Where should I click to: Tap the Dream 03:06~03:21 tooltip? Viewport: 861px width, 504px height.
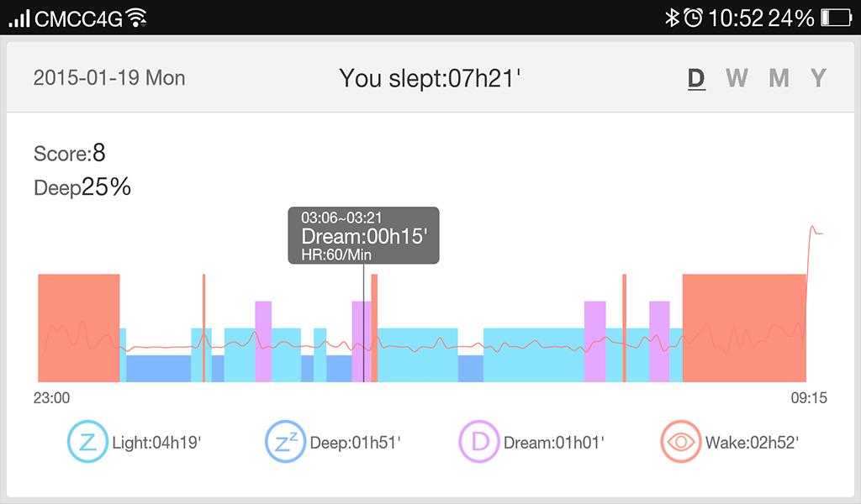coord(363,236)
